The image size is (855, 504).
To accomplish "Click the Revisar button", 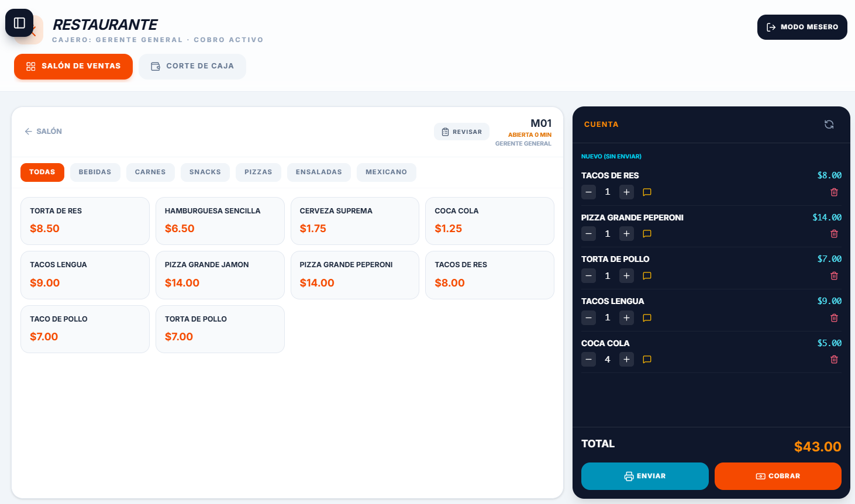I will click(461, 132).
